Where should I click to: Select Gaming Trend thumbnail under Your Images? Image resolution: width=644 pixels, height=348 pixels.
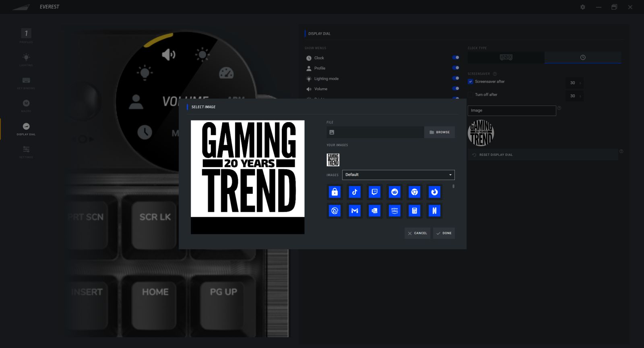[x=333, y=160]
